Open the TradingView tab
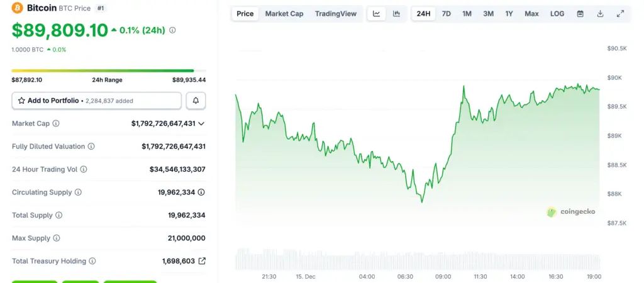This screenshot has height=283, width=644. pos(335,14)
